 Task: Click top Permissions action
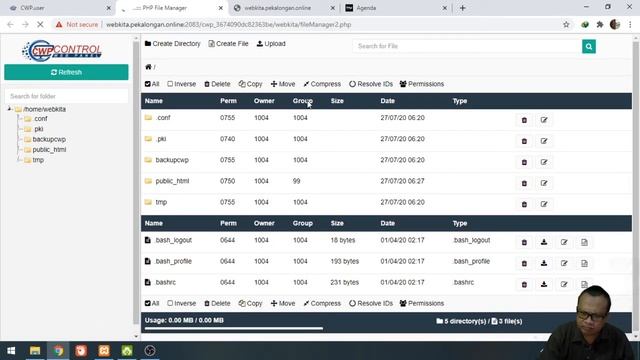pos(422,84)
